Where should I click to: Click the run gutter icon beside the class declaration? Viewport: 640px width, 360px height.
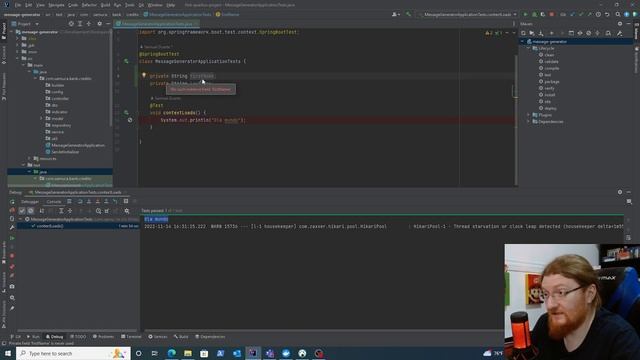(x=126, y=61)
